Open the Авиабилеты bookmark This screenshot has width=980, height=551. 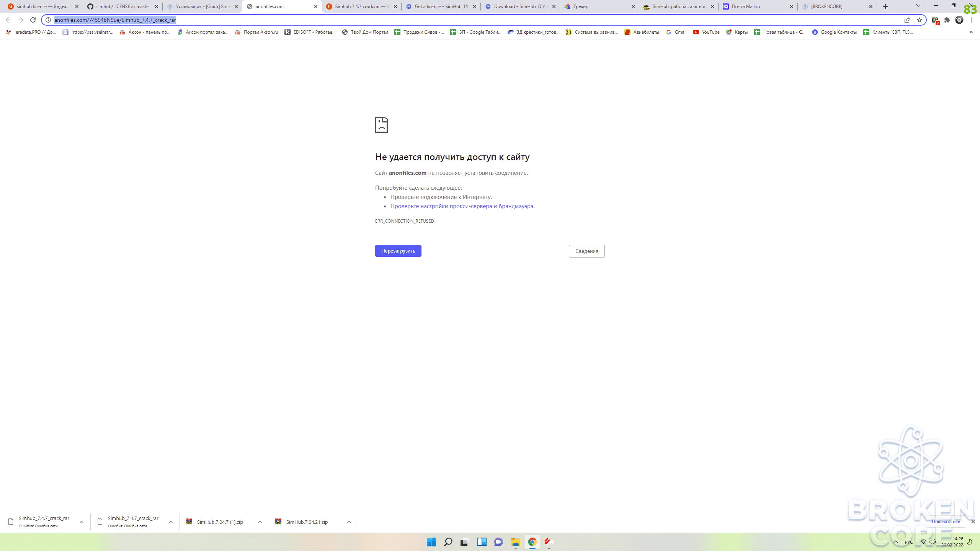click(x=642, y=32)
